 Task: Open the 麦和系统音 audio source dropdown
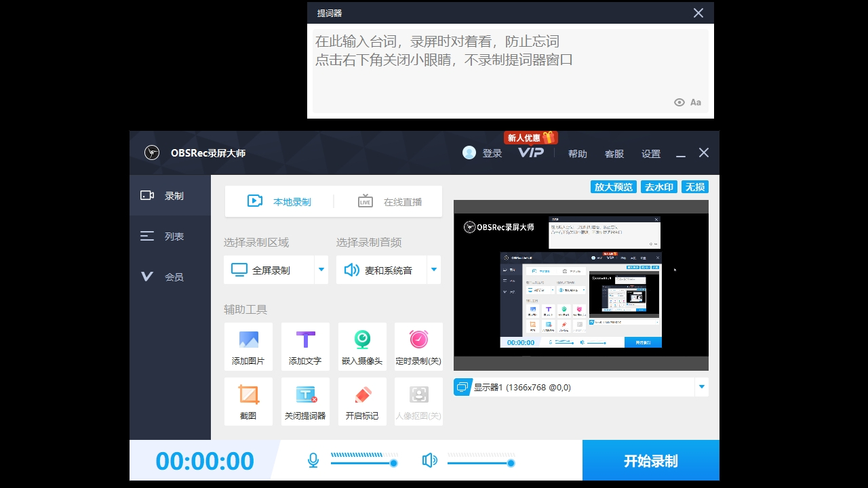coord(434,269)
